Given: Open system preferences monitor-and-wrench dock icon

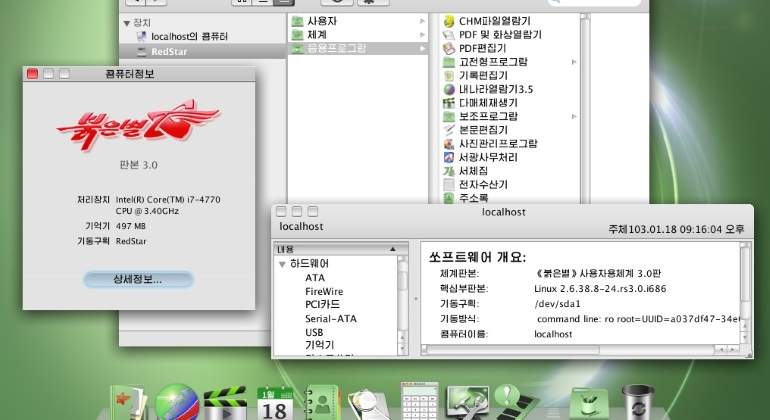Looking at the screenshot, I should (x=467, y=403).
